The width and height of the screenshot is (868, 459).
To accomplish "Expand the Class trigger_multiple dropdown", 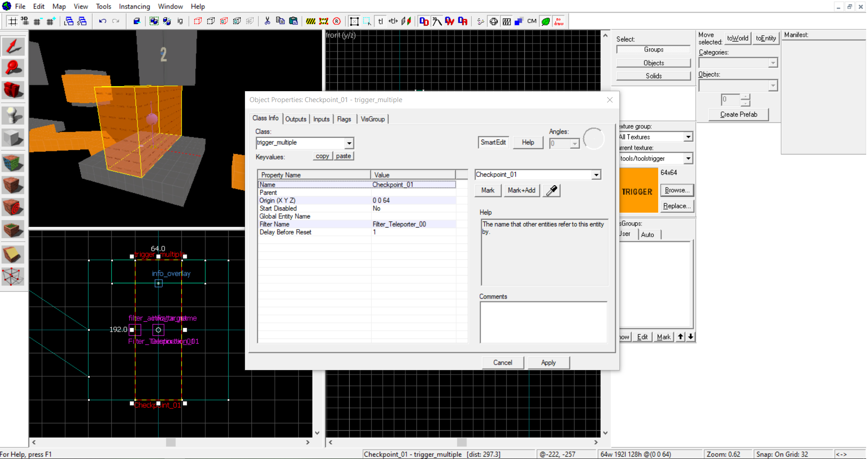I will click(x=349, y=143).
